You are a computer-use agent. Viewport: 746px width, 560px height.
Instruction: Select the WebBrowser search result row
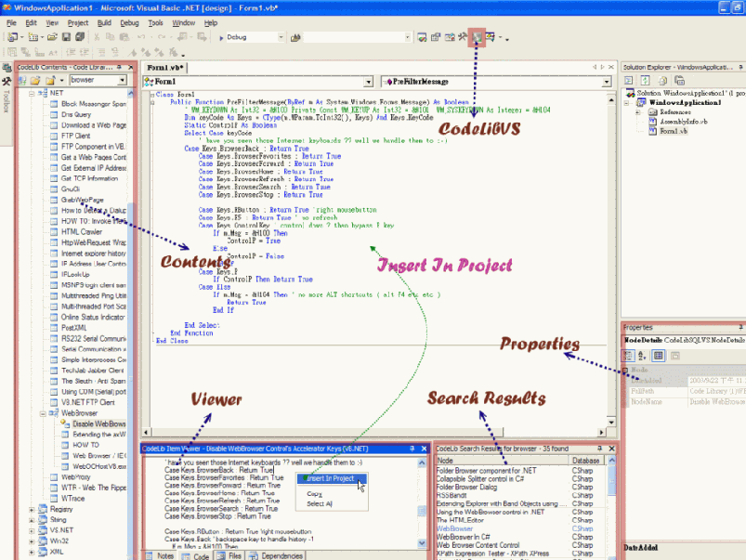pyautogui.click(x=521, y=528)
